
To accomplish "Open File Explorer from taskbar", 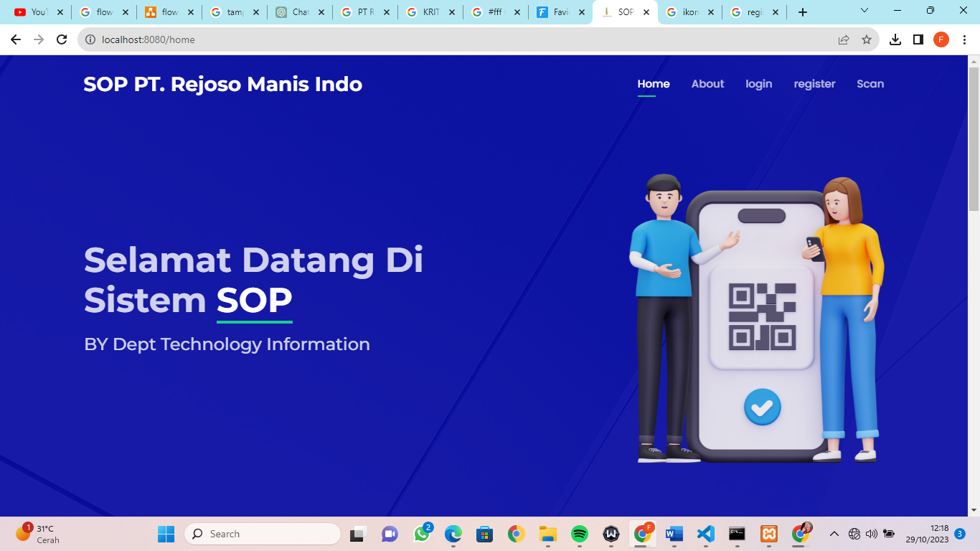I will [548, 534].
